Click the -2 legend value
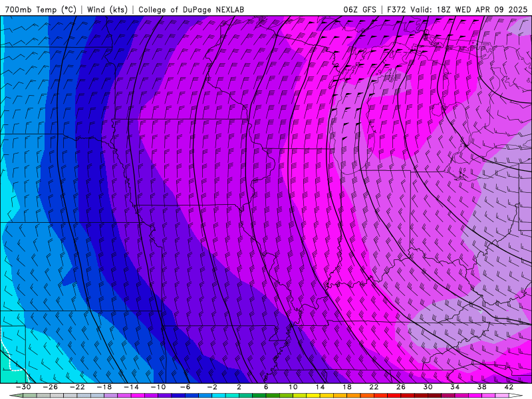Viewport: 532px width, 399px height. point(212,387)
